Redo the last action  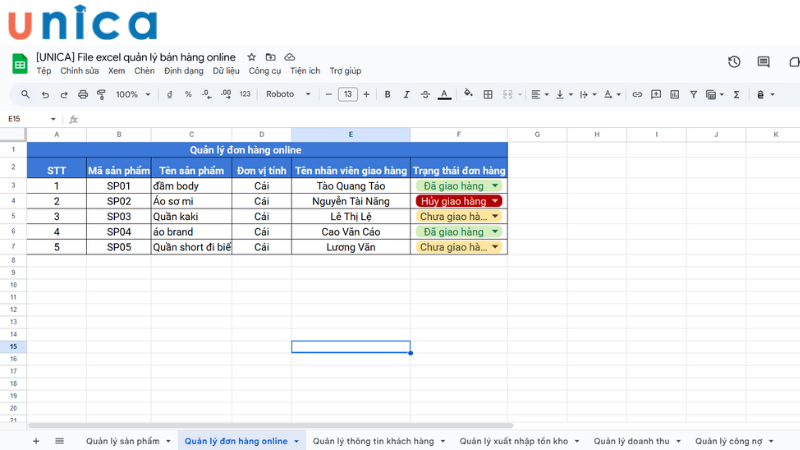[x=64, y=94]
